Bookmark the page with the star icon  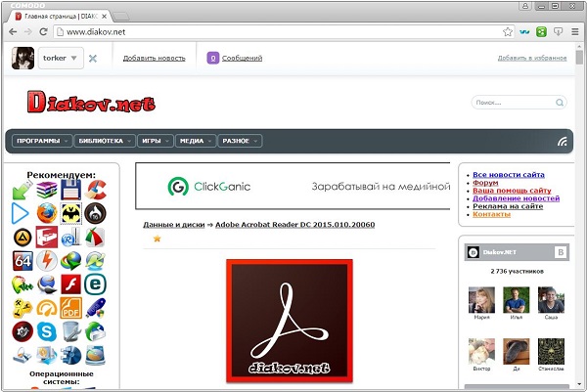[x=507, y=32]
